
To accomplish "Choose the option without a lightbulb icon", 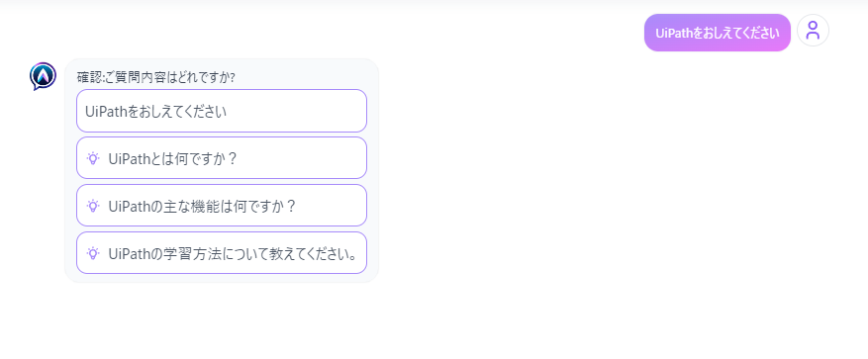I will [222, 111].
